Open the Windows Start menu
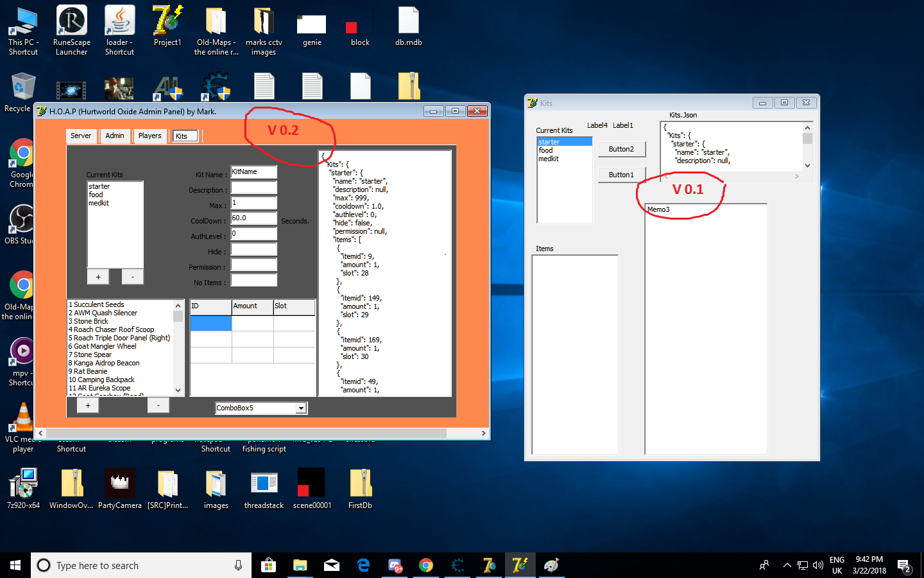This screenshot has width=924, height=578. pyautogui.click(x=15, y=565)
